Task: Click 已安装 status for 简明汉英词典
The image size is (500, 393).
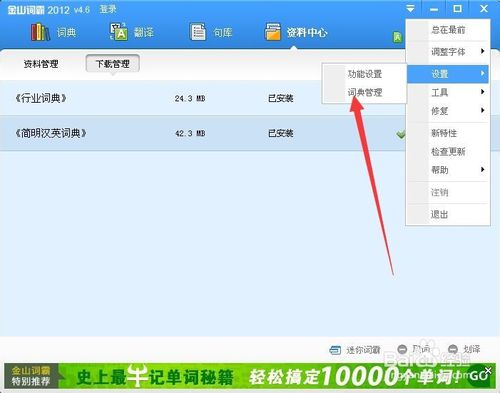Action: (280, 133)
